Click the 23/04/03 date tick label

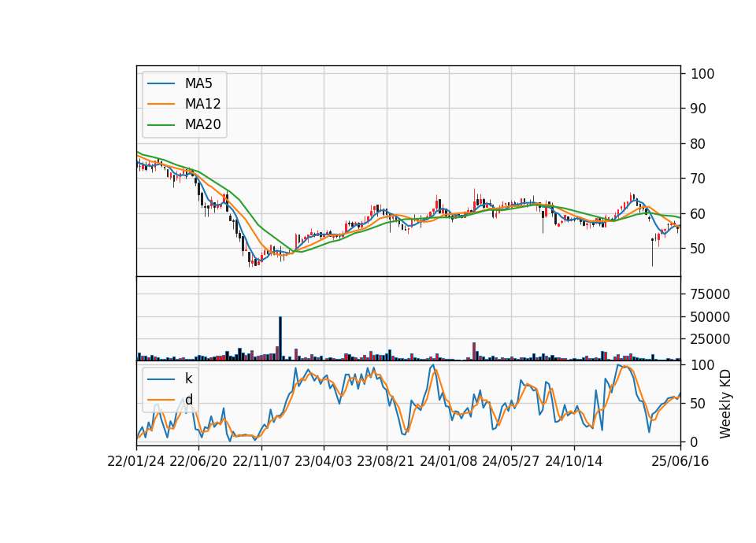(324, 462)
